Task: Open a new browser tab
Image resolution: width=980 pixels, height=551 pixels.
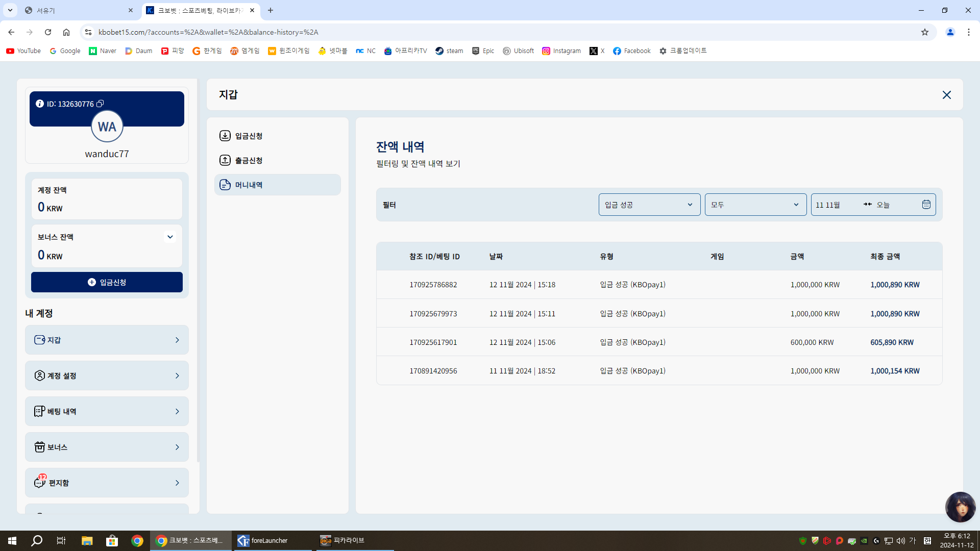Action: 271,10
